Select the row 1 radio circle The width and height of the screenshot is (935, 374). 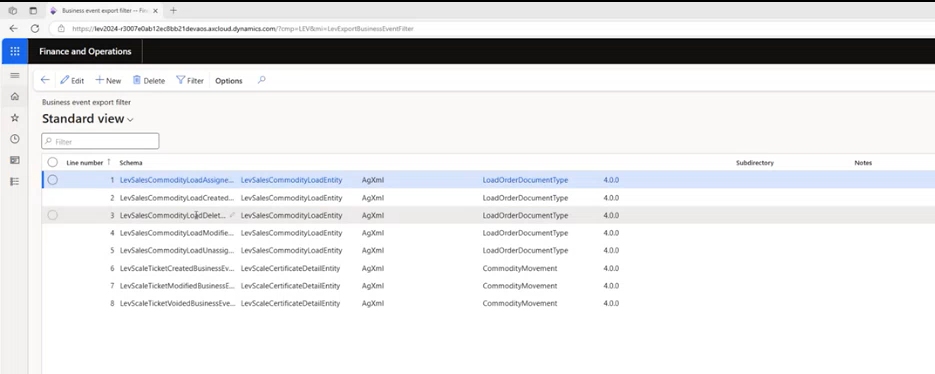click(x=52, y=180)
